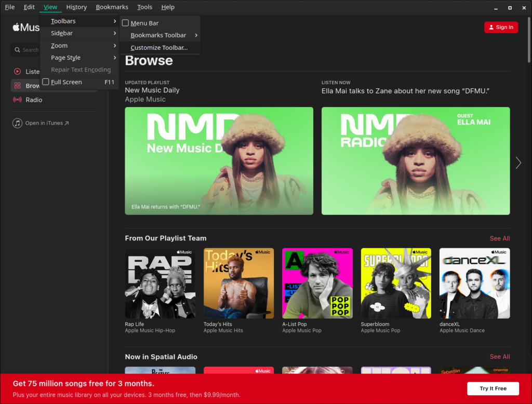Open the New Music Daily banner
Screen dimensions: 532x404
coord(219,161)
